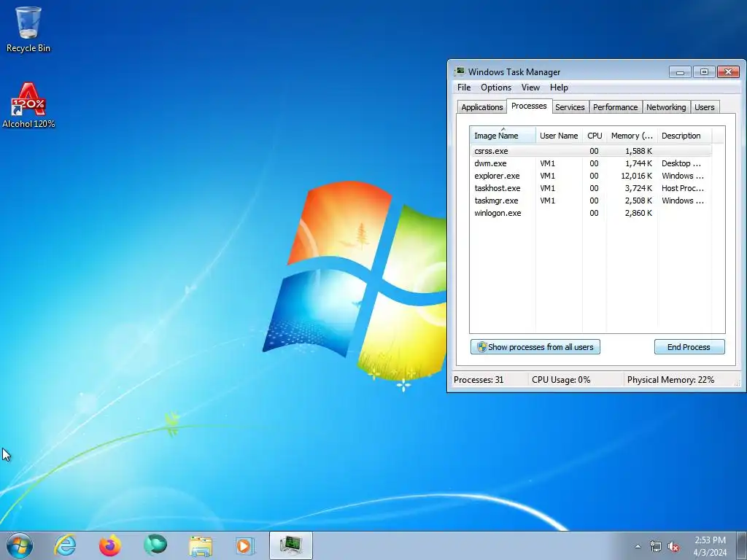
Task: Sort by User Name column header
Action: [559, 136]
